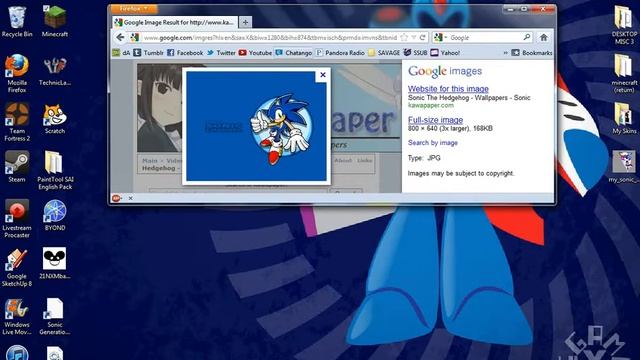Open the Chatango bookmark
Viewport: 640px width, 360px height.
(x=294, y=53)
